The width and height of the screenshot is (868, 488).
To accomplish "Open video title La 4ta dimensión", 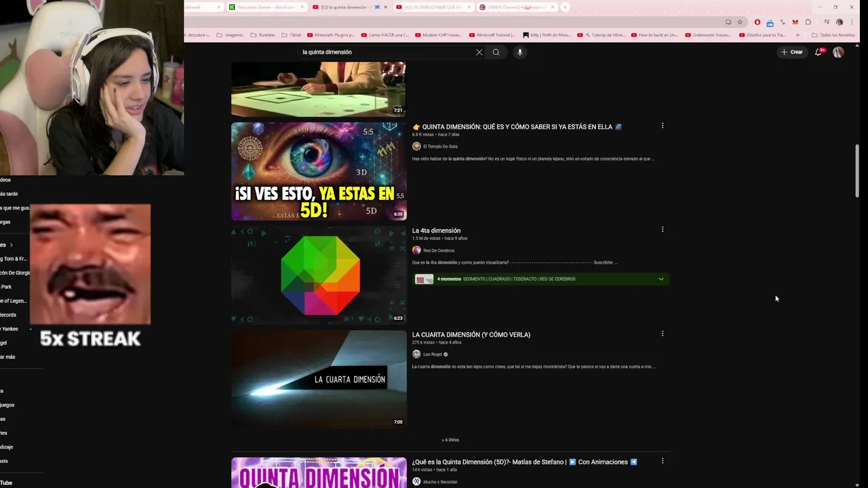I will 436,230.
